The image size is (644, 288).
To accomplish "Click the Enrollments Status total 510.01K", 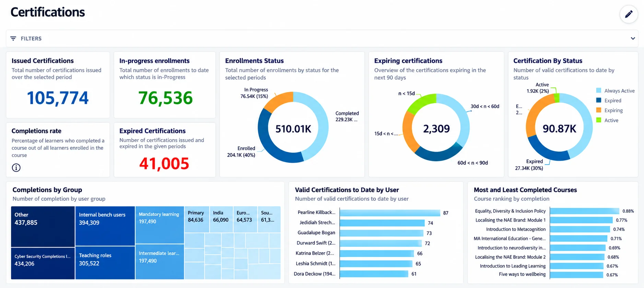I will point(293,129).
